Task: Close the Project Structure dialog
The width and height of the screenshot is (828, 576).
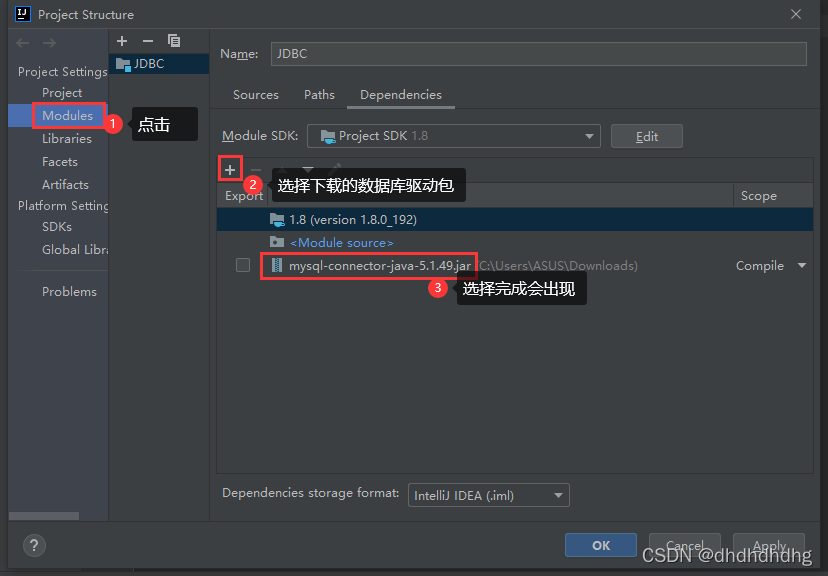Action: [x=796, y=14]
